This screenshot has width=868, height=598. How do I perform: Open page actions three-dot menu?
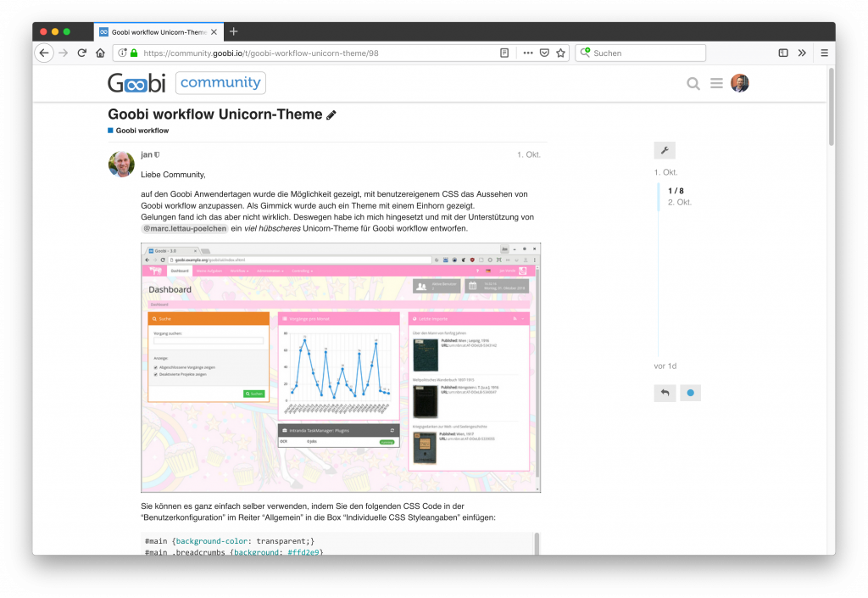(x=528, y=53)
